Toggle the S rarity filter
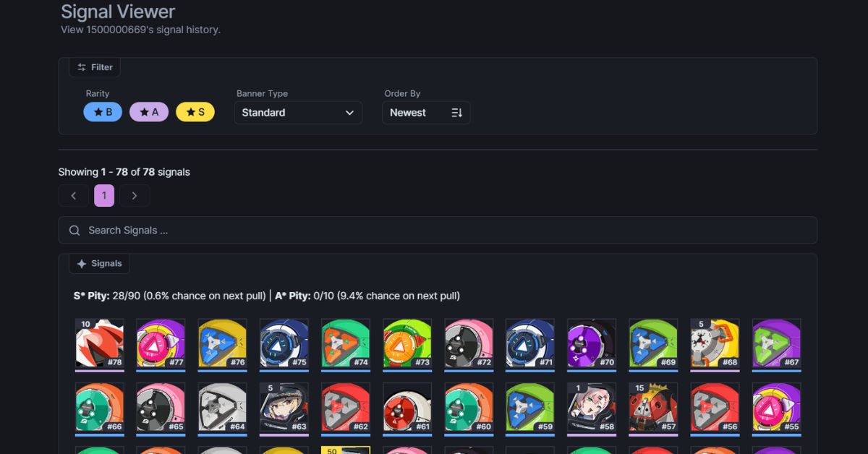This screenshot has width=868, height=454. tap(195, 112)
